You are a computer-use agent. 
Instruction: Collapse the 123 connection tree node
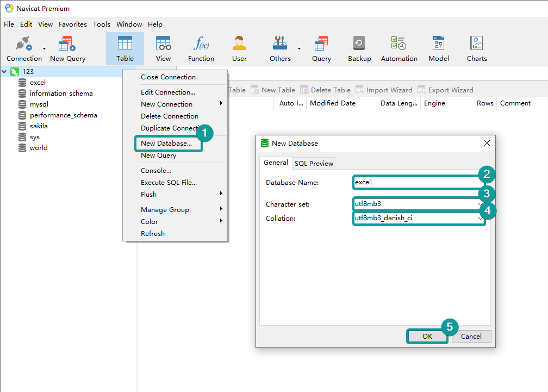tap(5, 71)
